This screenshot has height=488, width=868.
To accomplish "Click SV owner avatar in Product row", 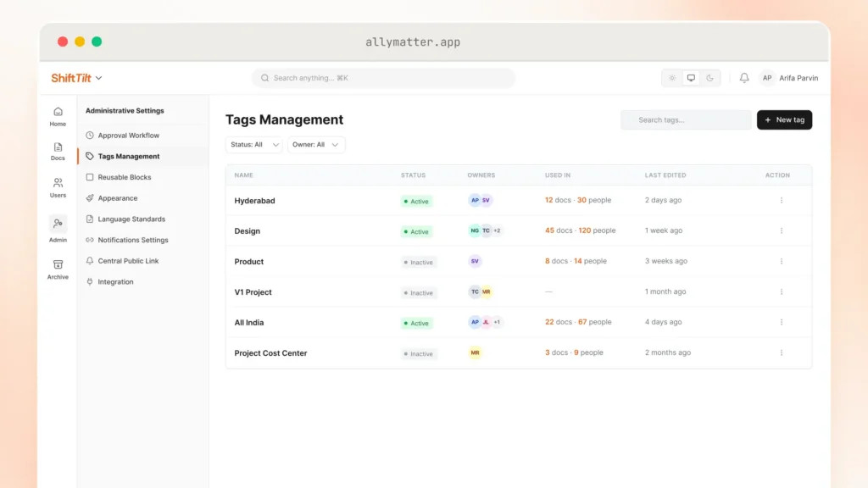I will click(475, 261).
